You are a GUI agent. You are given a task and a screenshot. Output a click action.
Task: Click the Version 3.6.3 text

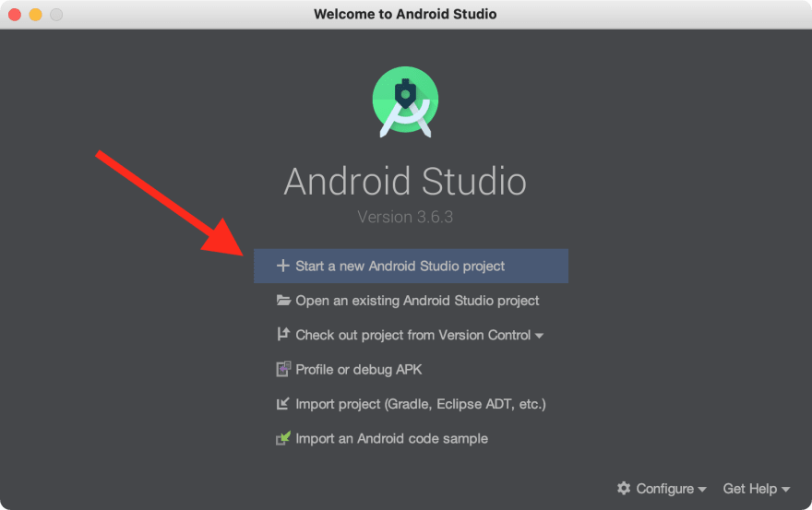click(405, 217)
